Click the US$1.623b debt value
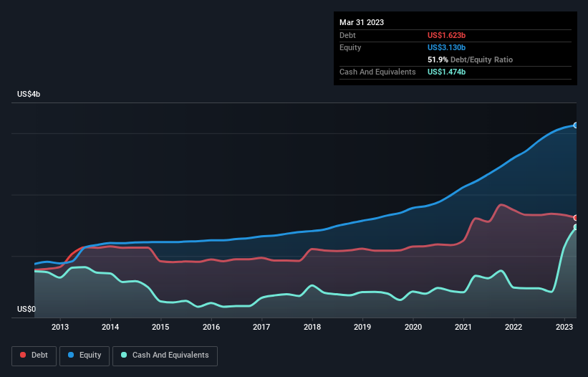This screenshot has width=588, height=377. pos(446,35)
